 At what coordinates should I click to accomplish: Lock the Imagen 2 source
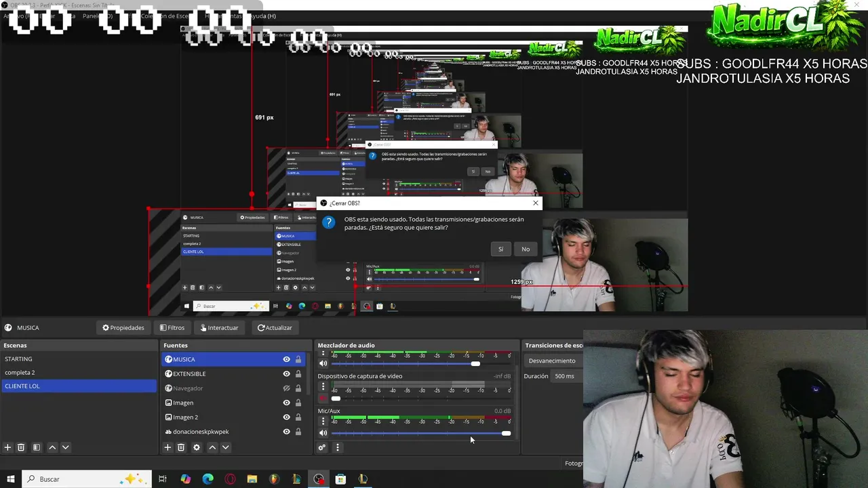(x=298, y=417)
